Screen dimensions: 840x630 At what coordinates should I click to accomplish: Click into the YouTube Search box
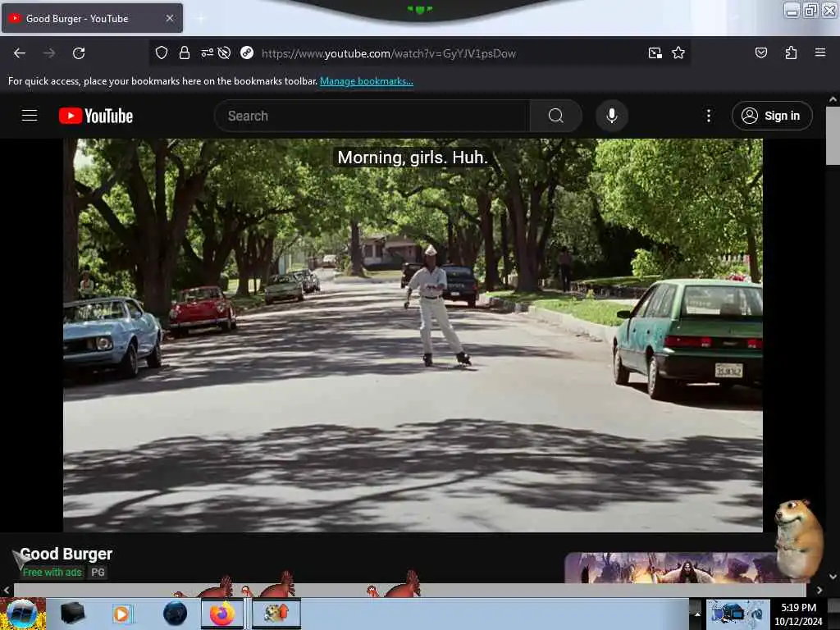372,116
